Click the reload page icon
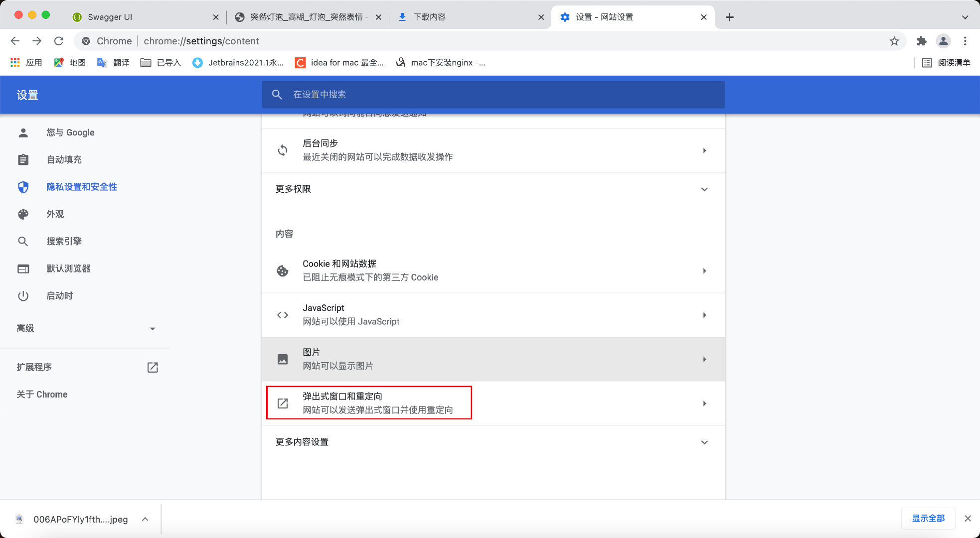This screenshot has height=538, width=980. click(59, 41)
